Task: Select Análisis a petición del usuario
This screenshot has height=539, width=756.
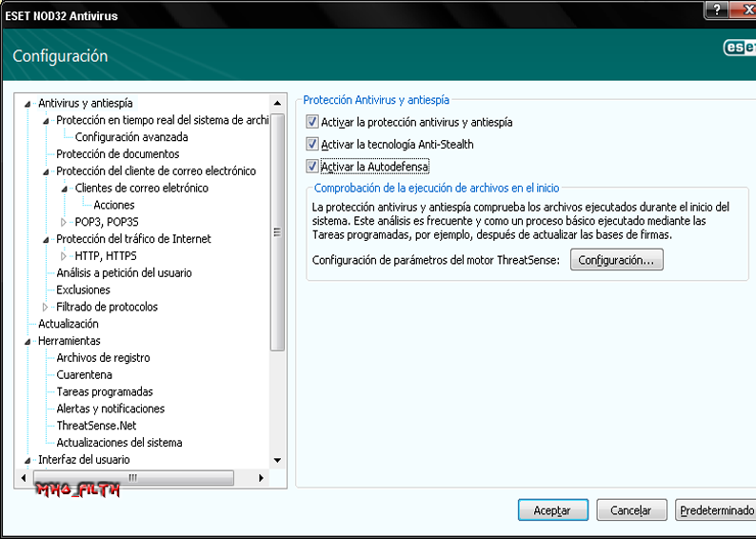Action: pyautogui.click(x=124, y=273)
